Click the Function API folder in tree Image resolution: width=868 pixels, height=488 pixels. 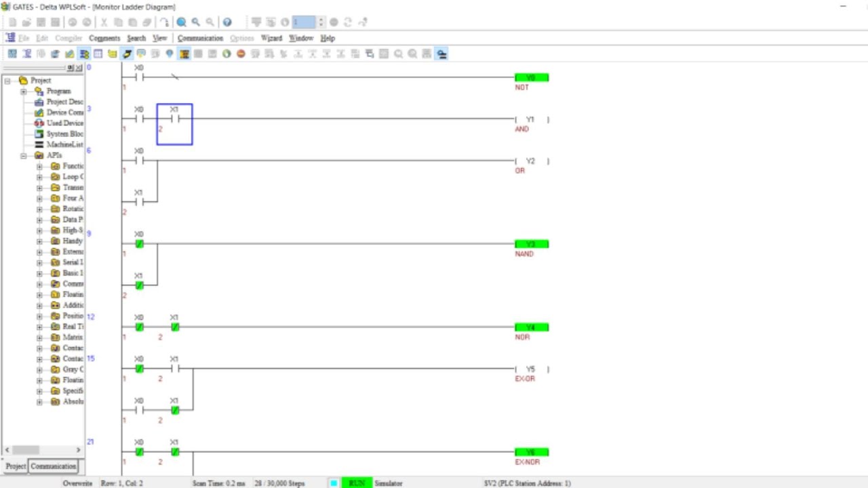click(67, 166)
